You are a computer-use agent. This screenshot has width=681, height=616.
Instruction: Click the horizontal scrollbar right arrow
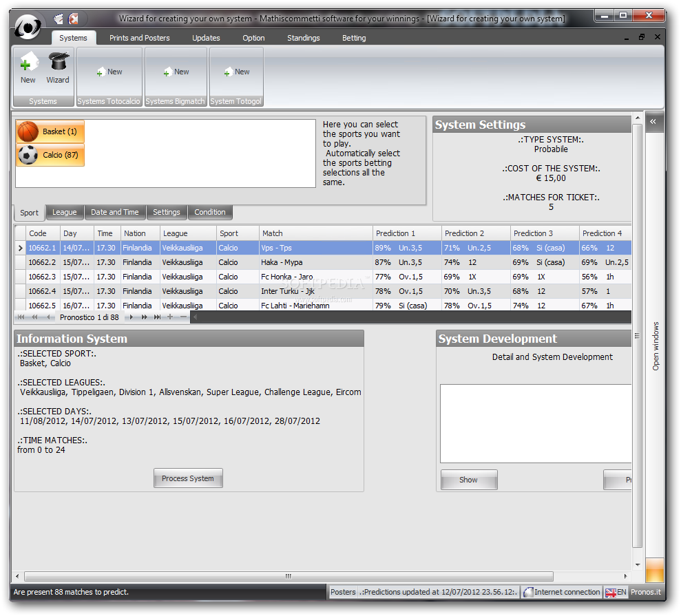click(625, 577)
